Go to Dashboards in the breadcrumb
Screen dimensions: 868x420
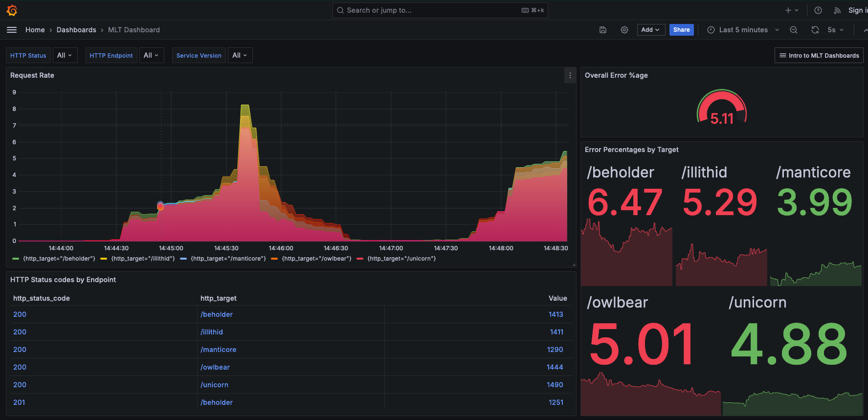(x=76, y=30)
